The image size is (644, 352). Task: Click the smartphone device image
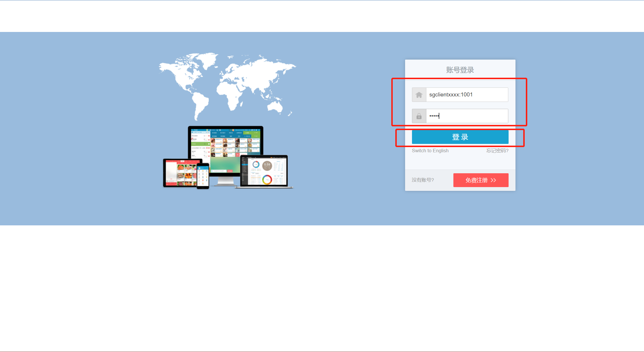[203, 176]
